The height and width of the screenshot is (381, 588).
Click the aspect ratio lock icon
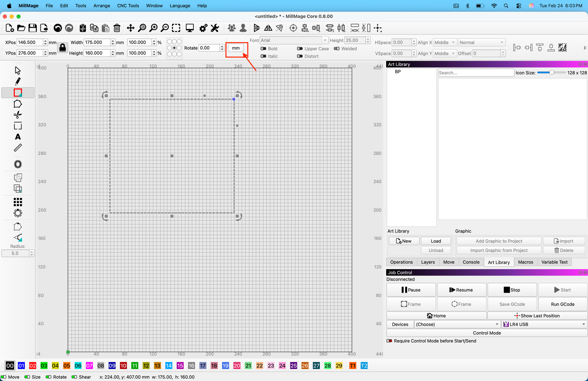[x=62, y=48]
